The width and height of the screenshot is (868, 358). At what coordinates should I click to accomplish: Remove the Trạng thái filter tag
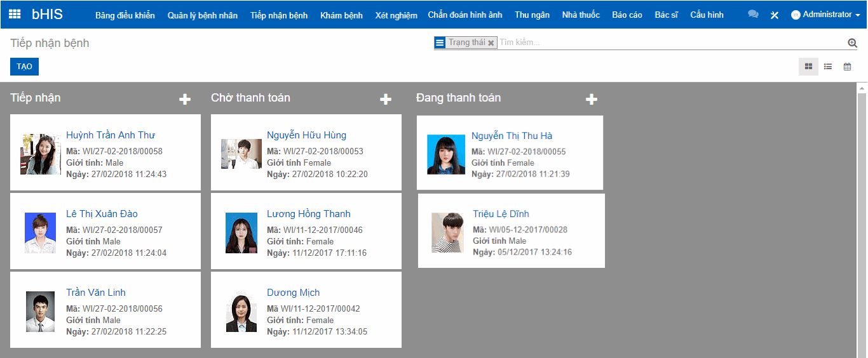[491, 43]
